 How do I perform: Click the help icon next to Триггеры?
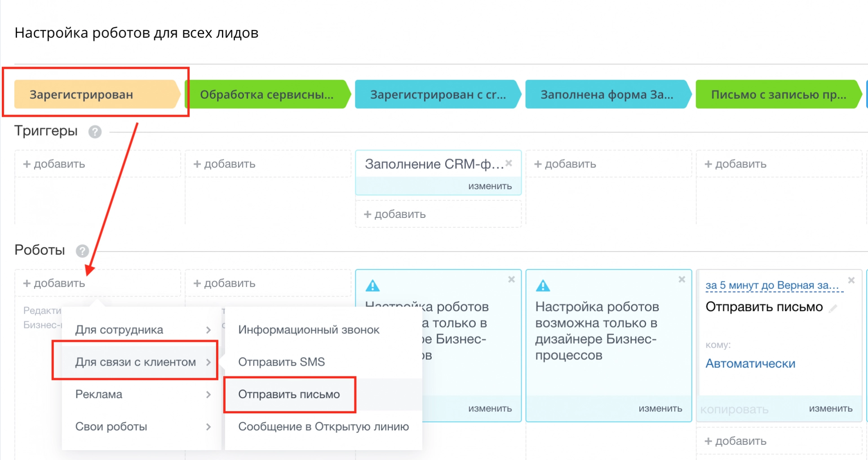tap(95, 132)
